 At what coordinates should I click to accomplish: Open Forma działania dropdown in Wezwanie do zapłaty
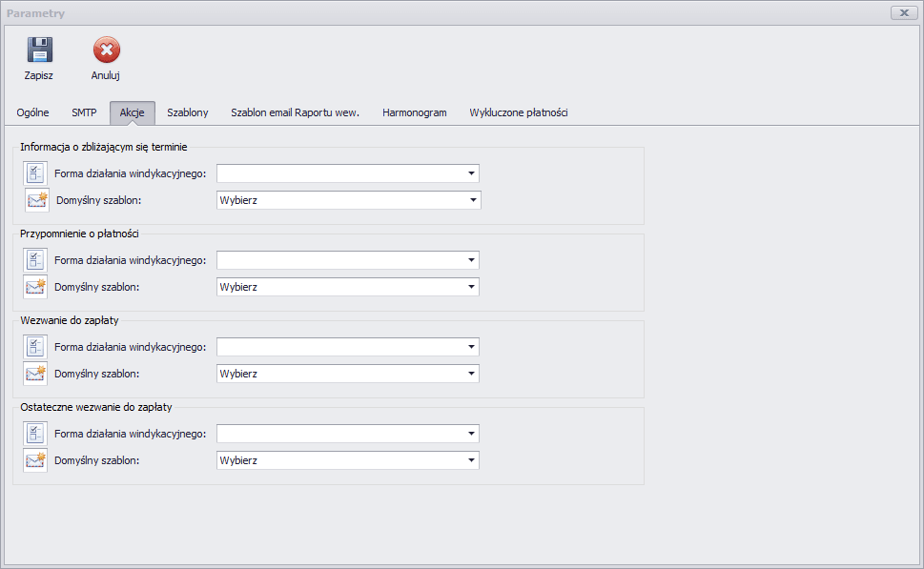pyautogui.click(x=348, y=347)
